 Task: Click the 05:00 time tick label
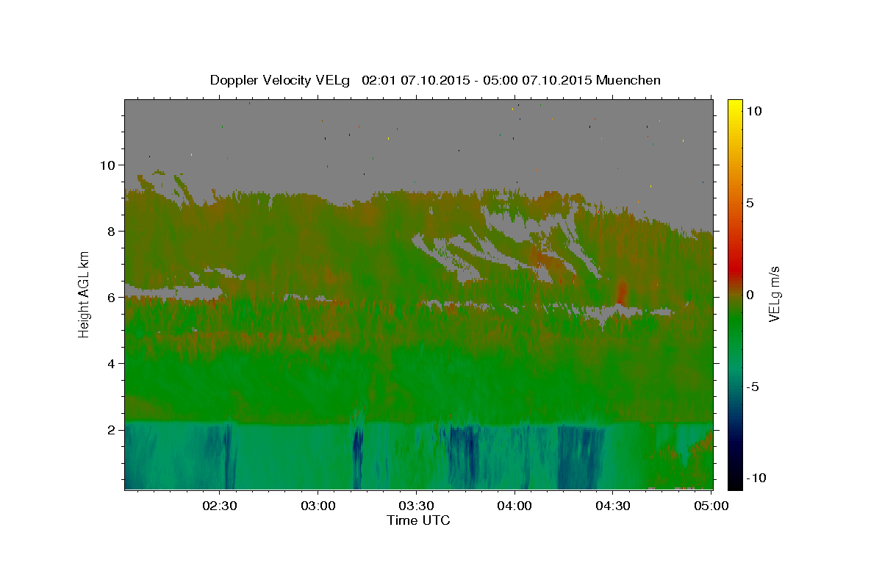click(x=711, y=506)
